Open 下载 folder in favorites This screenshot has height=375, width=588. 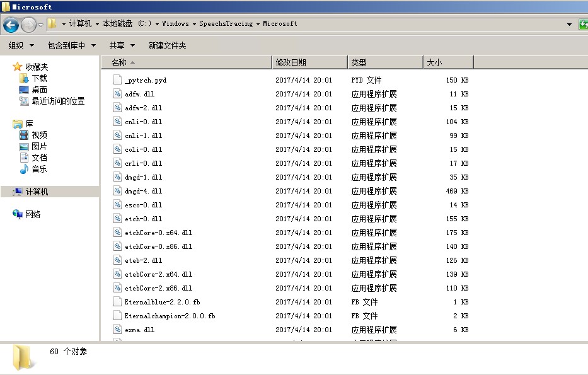39,78
